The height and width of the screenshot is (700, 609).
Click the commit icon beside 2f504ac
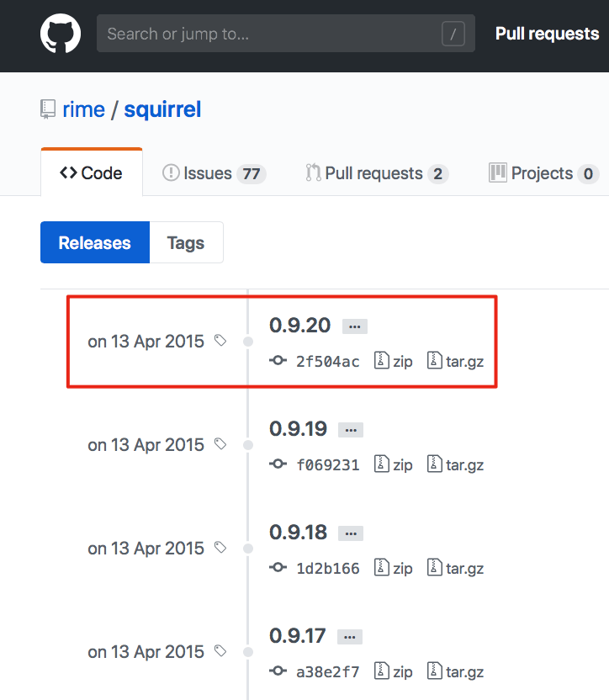click(x=278, y=360)
